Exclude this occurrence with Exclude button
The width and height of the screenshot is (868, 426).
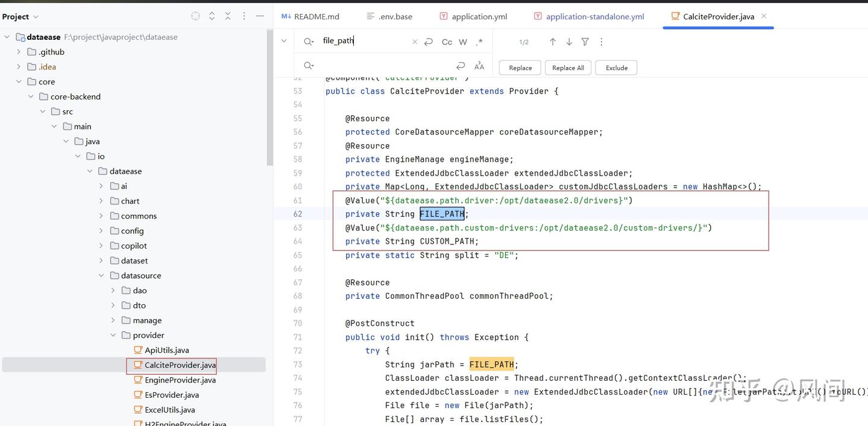tap(615, 68)
